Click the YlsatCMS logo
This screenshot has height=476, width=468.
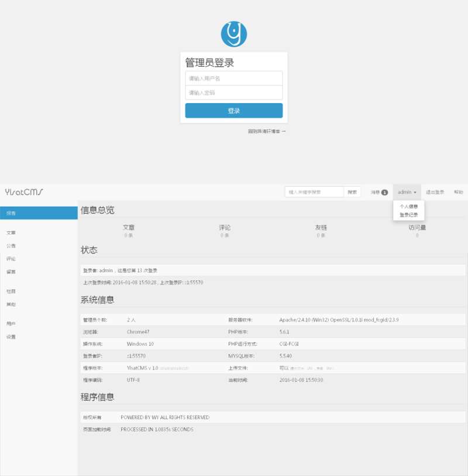point(23,191)
